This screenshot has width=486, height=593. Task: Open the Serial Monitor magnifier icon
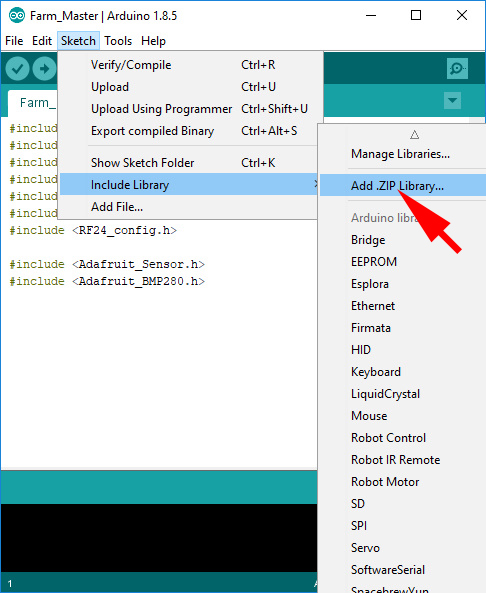(x=457, y=68)
